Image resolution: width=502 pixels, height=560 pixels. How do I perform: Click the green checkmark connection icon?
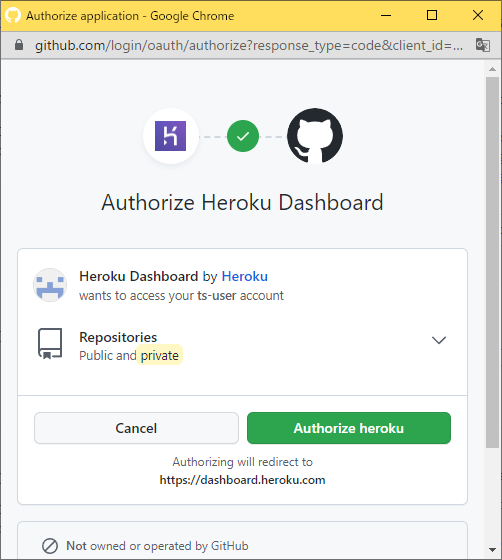(243, 136)
